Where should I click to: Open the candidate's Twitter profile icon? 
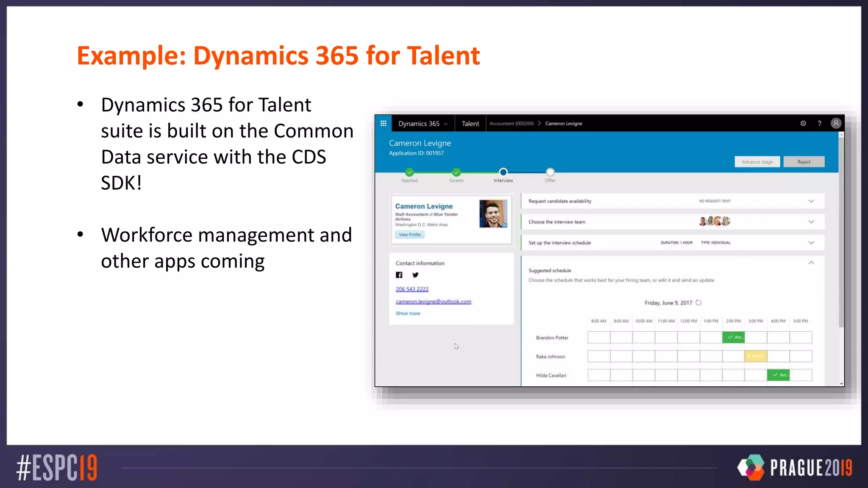pyautogui.click(x=415, y=275)
